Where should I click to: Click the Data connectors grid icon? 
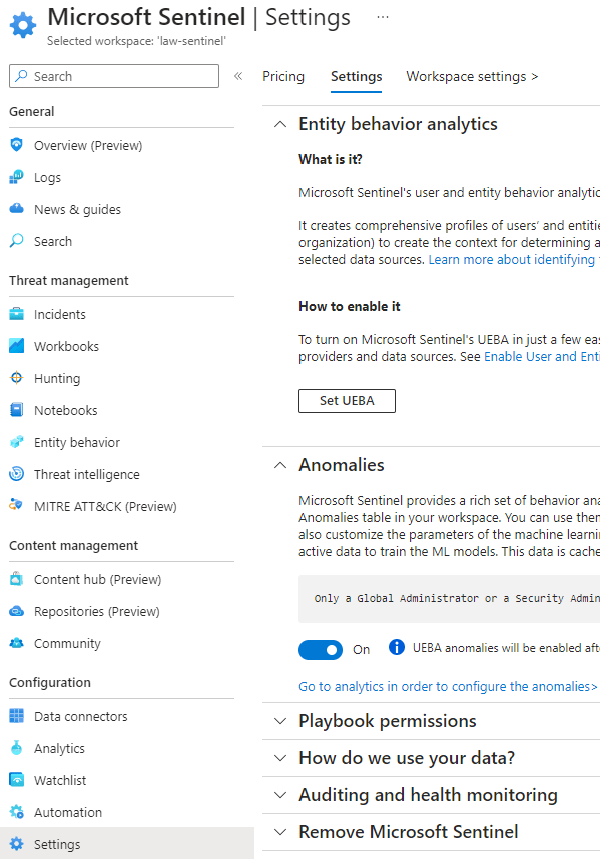tap(16, 716)
